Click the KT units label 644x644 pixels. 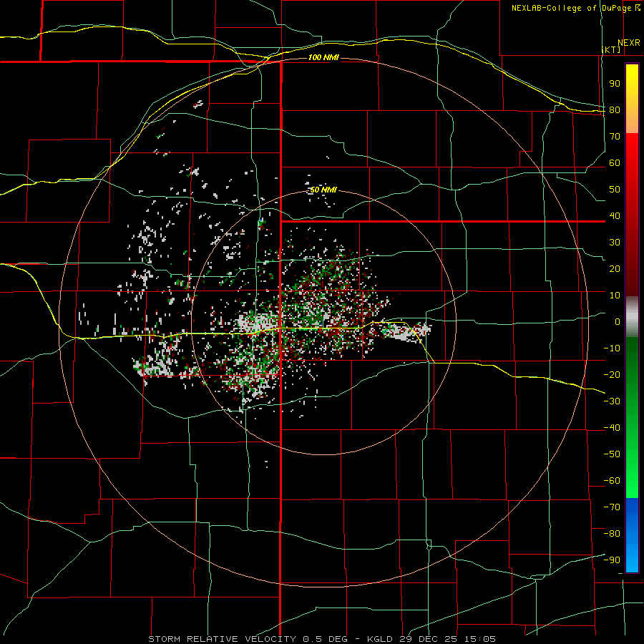(611, 49)
